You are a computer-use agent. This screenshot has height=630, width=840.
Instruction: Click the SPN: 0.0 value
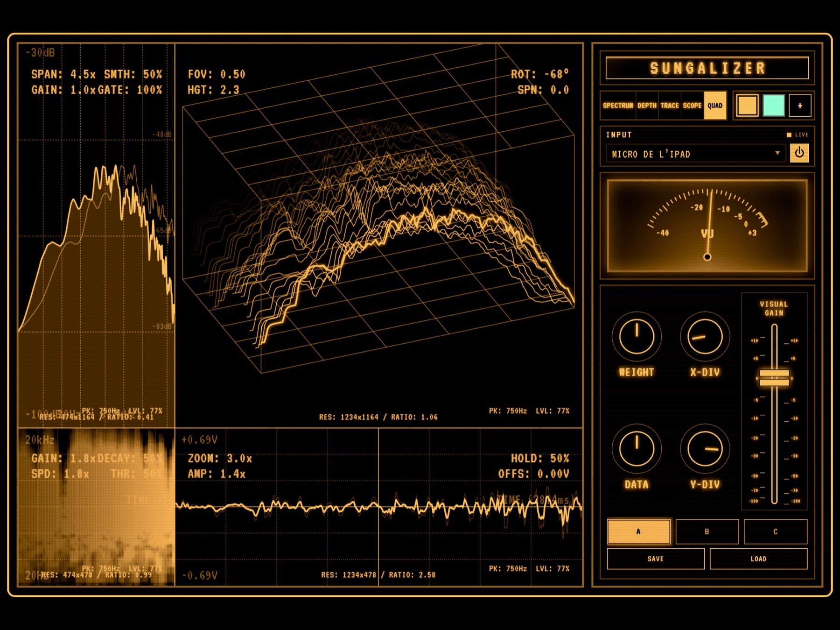click(x=543, y=90)
